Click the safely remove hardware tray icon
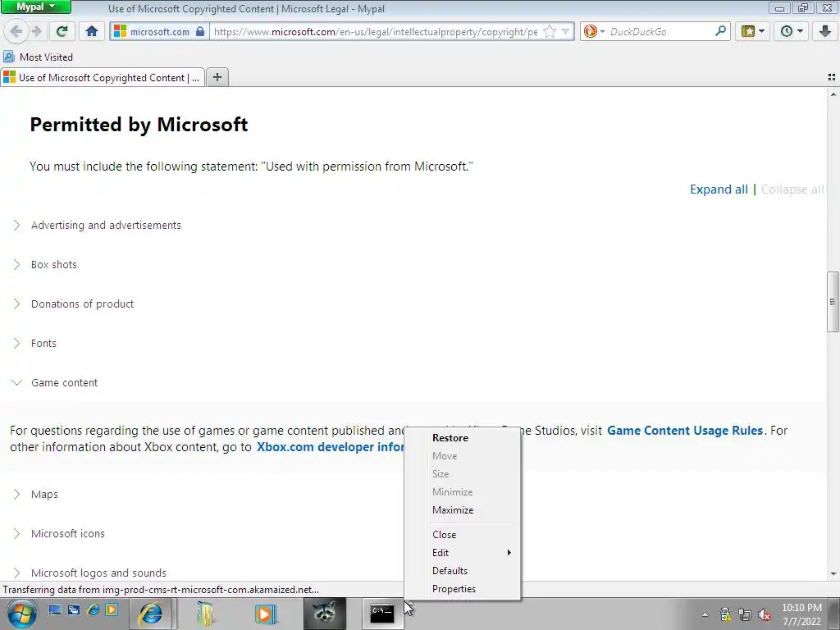 click(725, 614)
